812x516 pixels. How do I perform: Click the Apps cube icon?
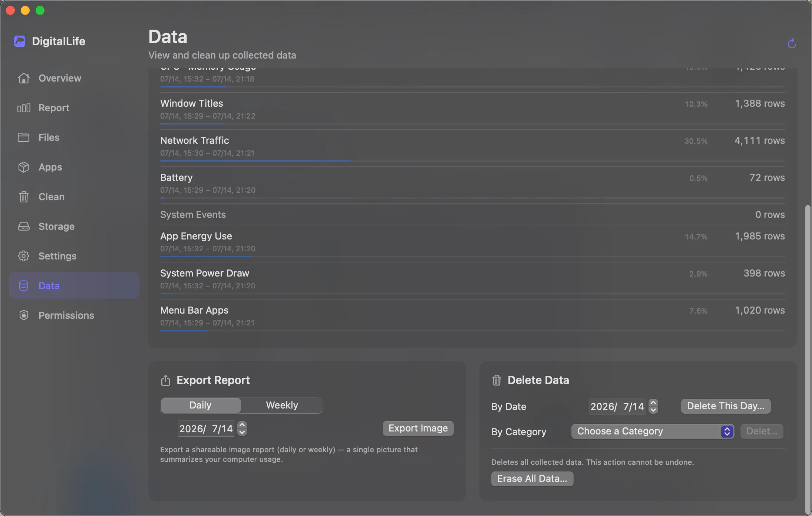(x=24, y=167)
